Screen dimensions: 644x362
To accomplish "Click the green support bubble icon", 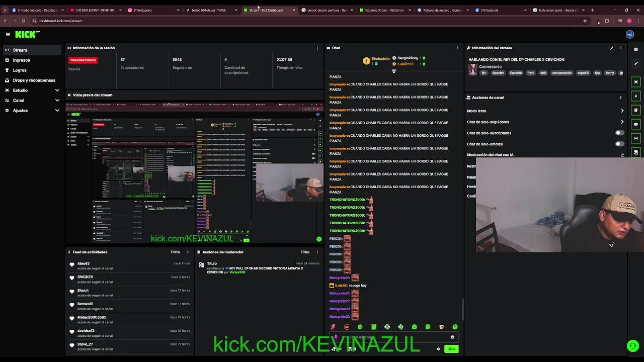I will click(x=632, y=346).
